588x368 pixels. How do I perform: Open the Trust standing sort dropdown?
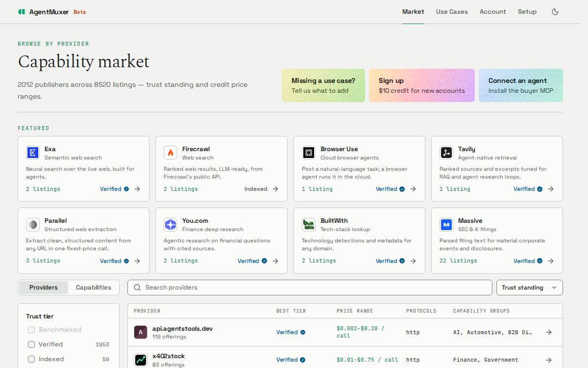[529, 288]
